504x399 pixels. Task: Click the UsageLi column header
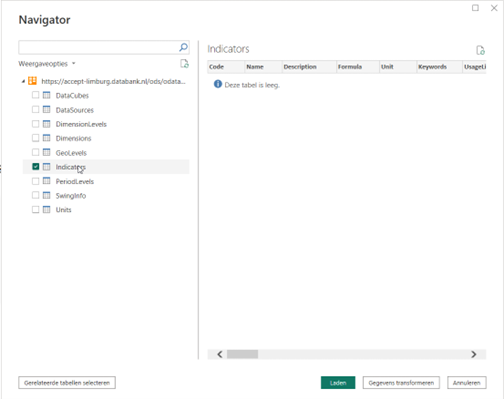coord(474,67)
